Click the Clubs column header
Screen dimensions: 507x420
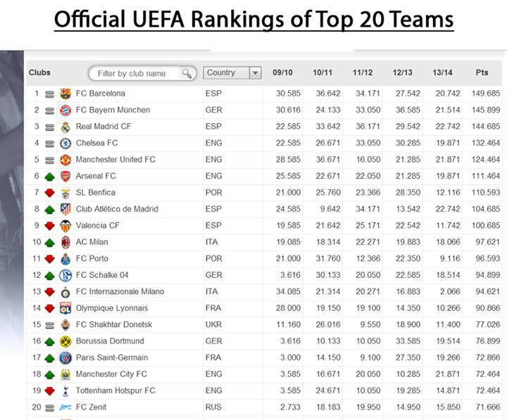39,72
